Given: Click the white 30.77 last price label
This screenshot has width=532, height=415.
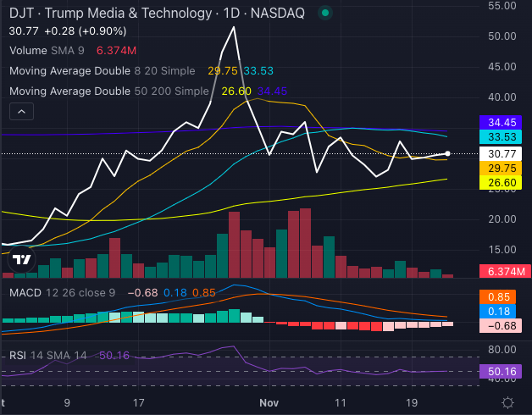Looking at the screenshot, I should 504,153.
